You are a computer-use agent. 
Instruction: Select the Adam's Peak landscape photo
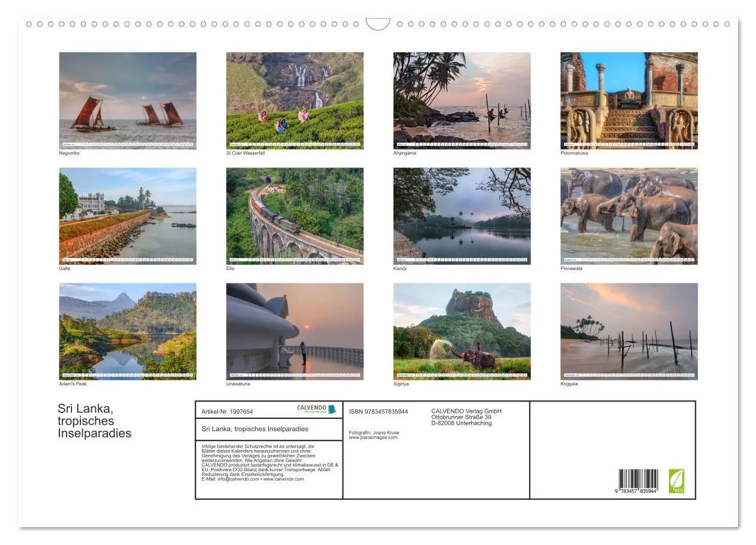click(x=127, y=331)
